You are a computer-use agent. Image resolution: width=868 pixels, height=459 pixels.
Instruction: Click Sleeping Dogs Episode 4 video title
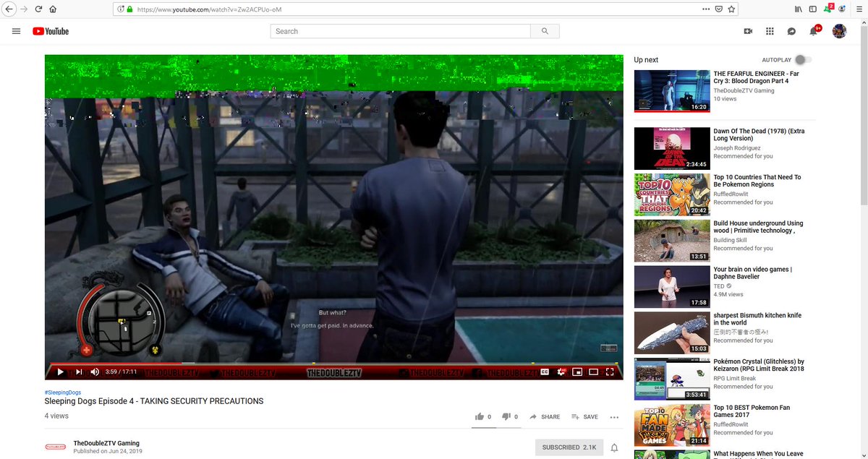(154, 401)
